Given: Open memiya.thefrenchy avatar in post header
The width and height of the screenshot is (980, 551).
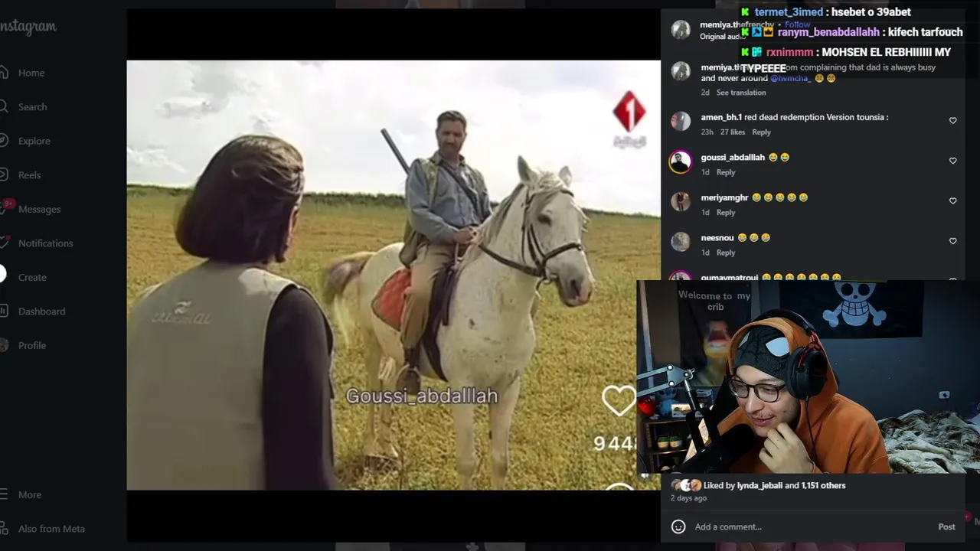Looking at the screenshot, I should (681, 30).
